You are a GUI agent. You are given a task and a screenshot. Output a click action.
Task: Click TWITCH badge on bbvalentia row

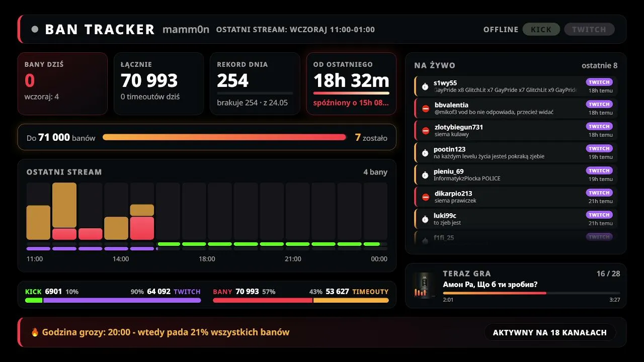point(599,104)
